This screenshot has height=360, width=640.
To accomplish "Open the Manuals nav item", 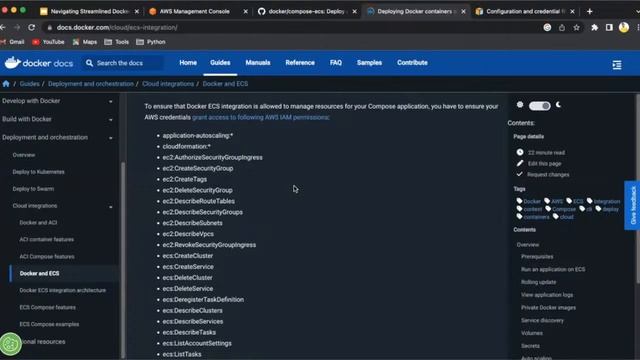I will coord(258,62).
